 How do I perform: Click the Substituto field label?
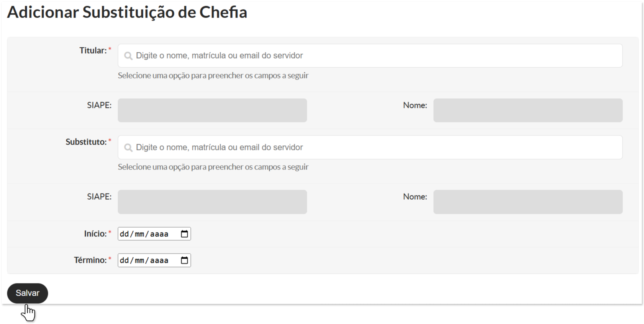click(86, 142)
